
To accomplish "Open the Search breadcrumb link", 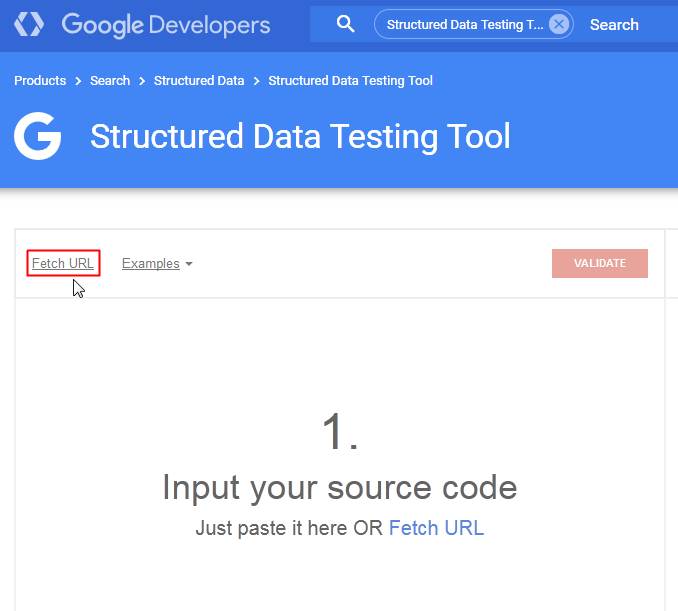I will (110, 80).
